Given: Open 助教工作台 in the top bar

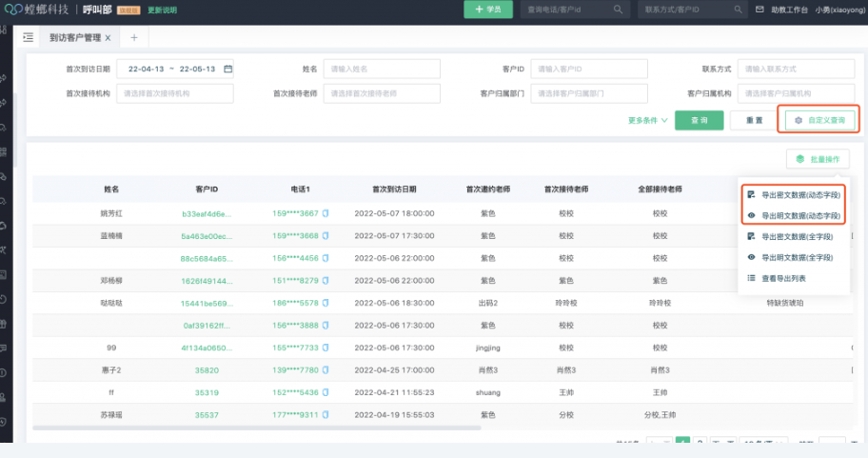Looking at the screenshot, I should pos(789,10).
